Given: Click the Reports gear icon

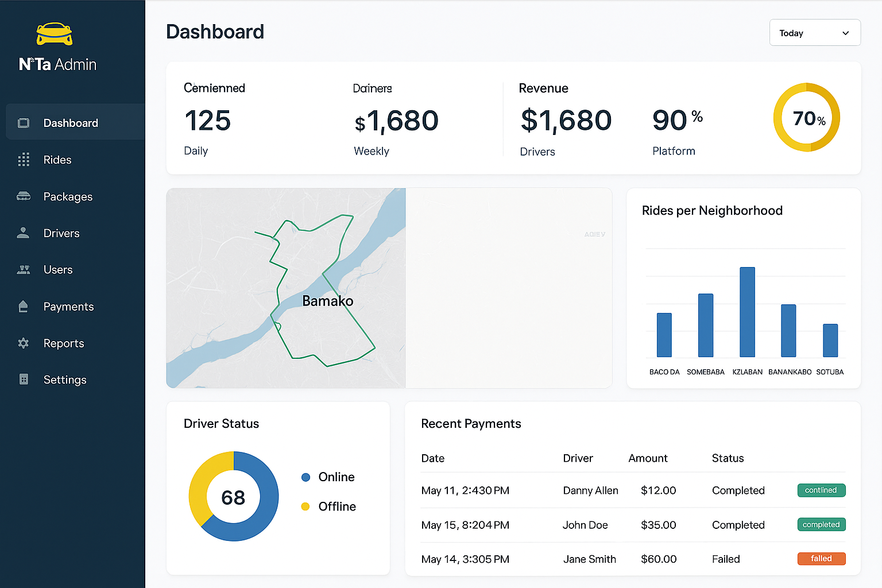Looking at the screenshot, I should click(x=24, y=343).
